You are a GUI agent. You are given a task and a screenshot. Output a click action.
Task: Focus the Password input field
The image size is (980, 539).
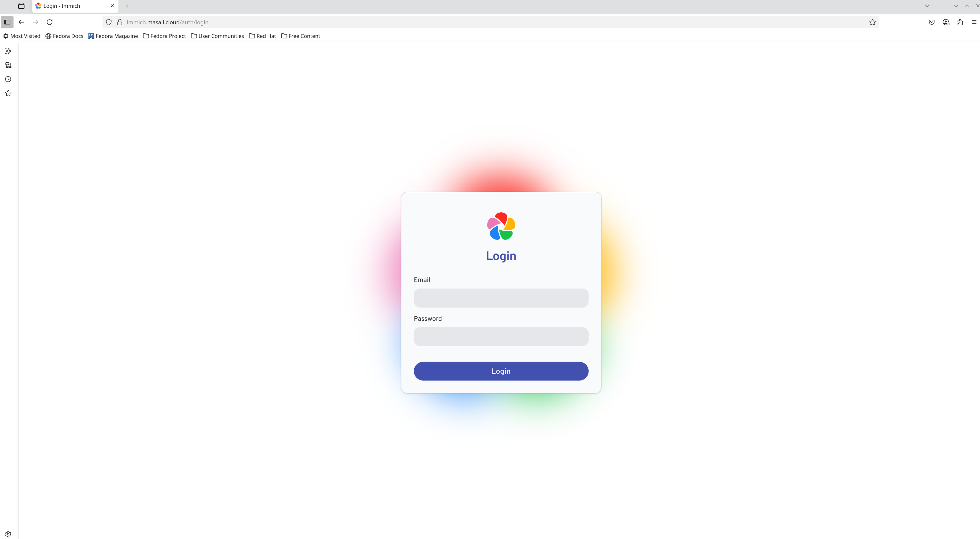pos(501,337)
